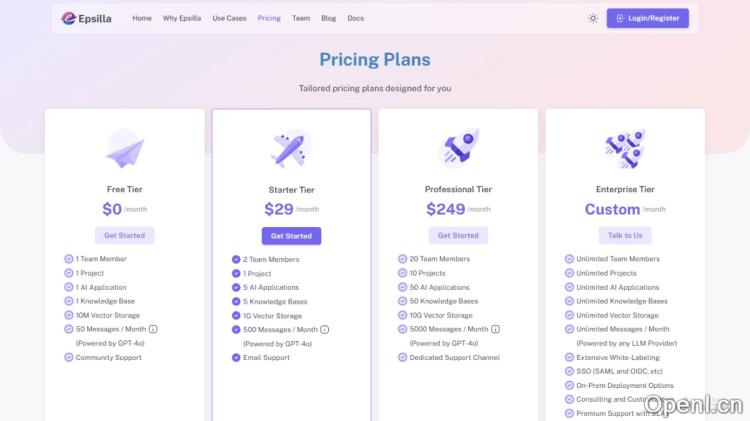The width and height of the screenshot is (750, 421).
Task: Navigate to the Docs link
Action: pos(355,18)
